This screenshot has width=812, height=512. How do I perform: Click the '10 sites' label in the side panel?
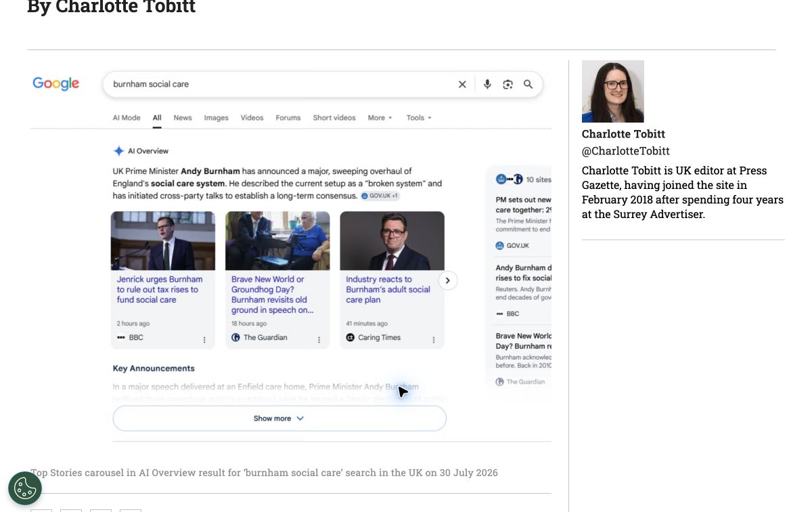(539, 179)
